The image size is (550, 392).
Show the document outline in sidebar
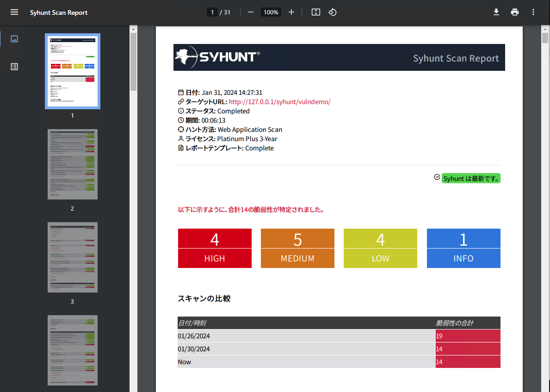(x=14, y=67)
